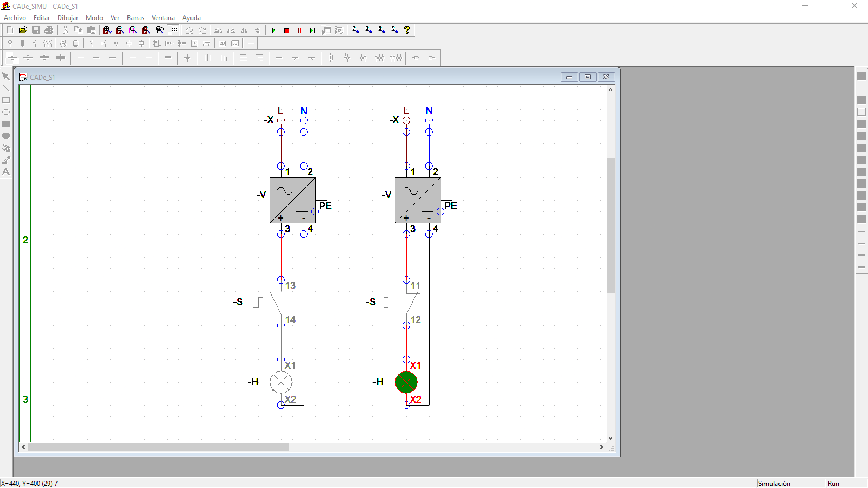Viewport: 868px width, 488px height.
Task: Open help via the yellow question mark
Action: (407, 30)
